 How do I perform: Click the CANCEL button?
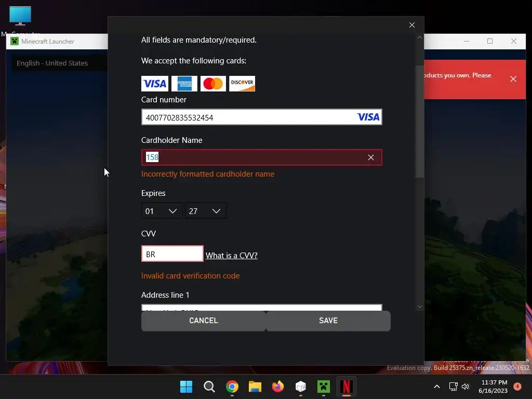coord(204,321)
